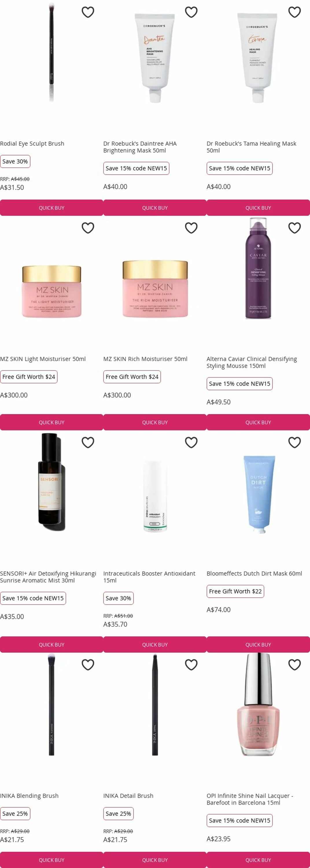Click Free Gift Worth $22 badge

point(235,591)
